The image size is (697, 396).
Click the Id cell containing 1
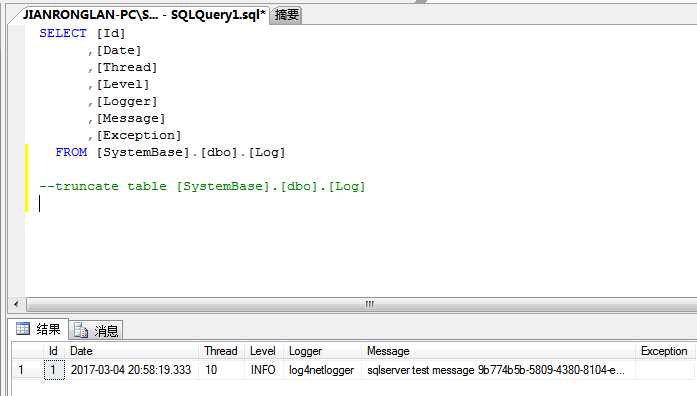(54, 370)
